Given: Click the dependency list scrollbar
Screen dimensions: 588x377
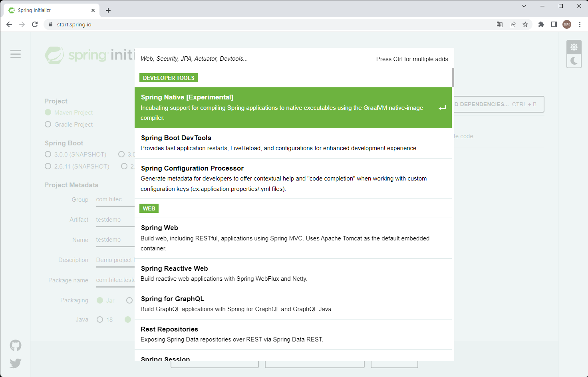Looking at the screenshot, I should [x=453, y=77].
